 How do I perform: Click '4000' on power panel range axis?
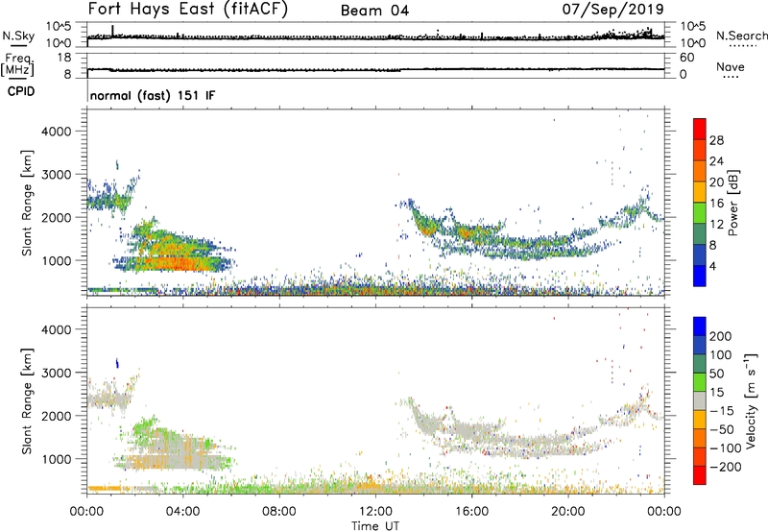click(56, 132)
